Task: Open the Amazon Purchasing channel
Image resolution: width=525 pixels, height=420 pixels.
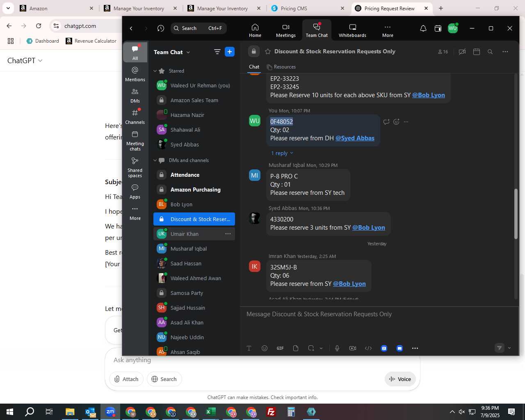Action: (194, 189)
